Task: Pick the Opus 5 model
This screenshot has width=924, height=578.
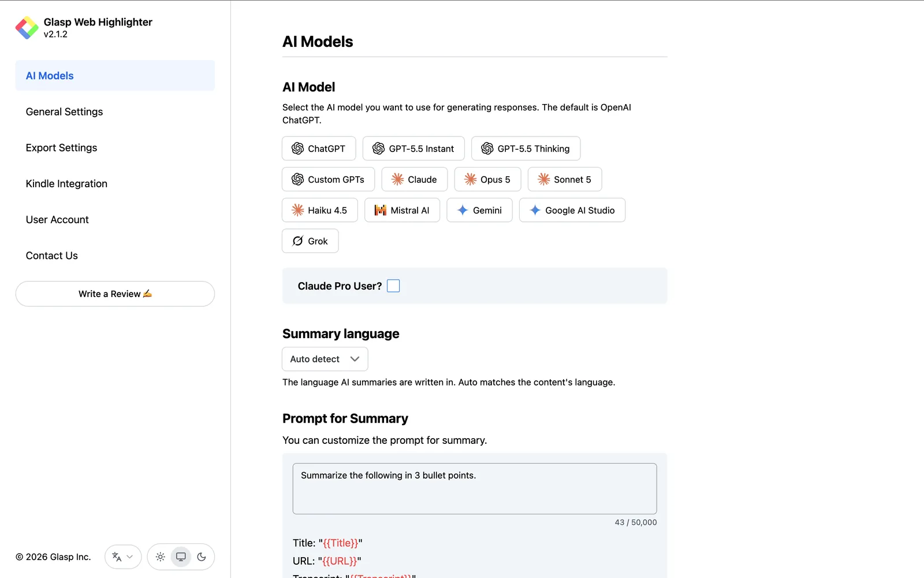Action: (487, 179)
